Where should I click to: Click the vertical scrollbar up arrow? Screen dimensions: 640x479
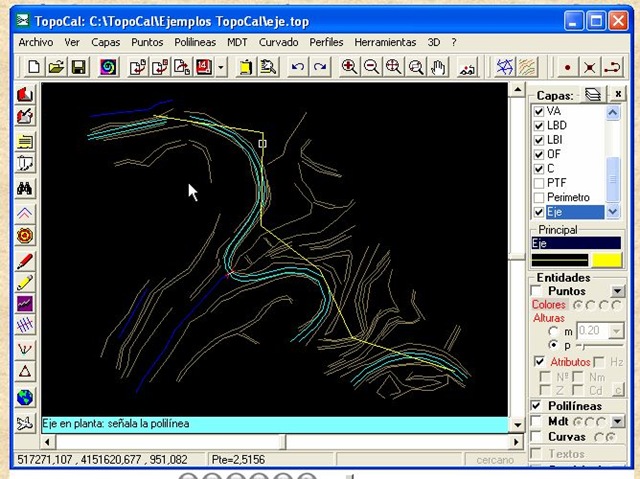pos(518,90)
